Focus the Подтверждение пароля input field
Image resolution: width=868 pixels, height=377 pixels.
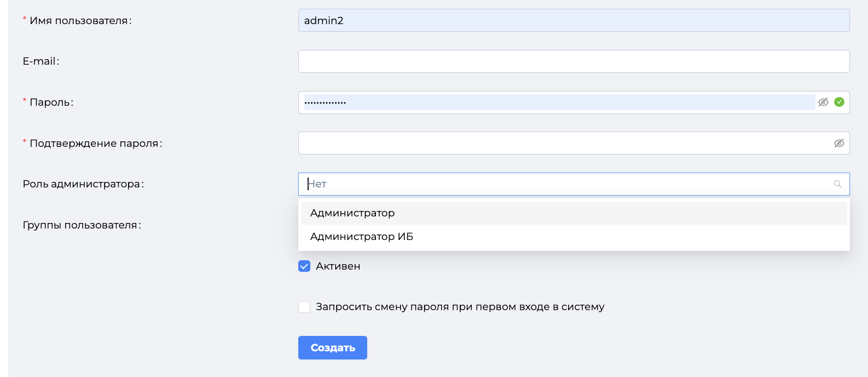point(564,143)
